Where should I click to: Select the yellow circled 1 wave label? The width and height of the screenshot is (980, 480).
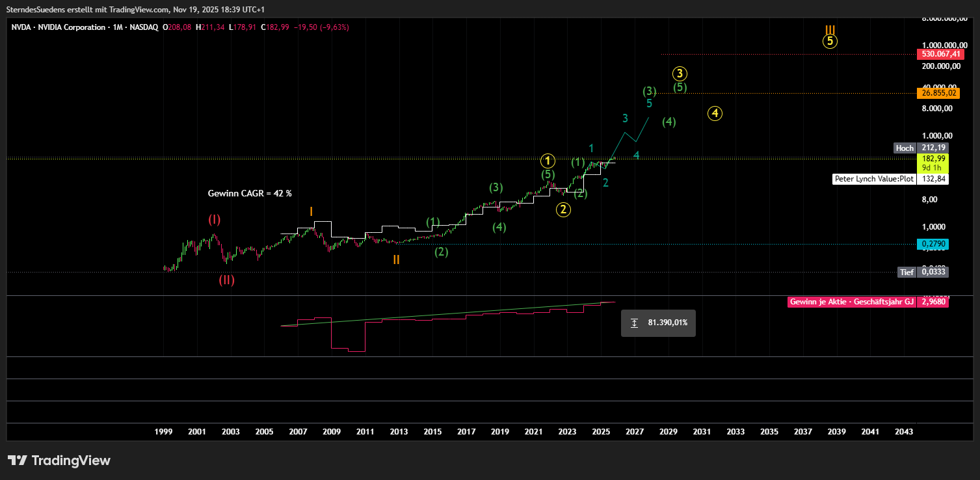coord(548,160)
